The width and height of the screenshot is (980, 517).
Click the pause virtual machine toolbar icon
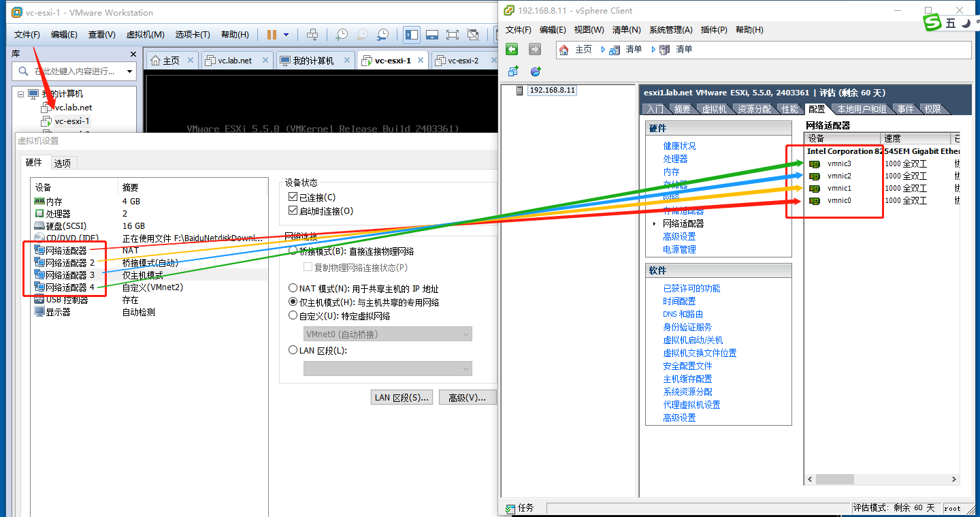(x=272, y=35)
